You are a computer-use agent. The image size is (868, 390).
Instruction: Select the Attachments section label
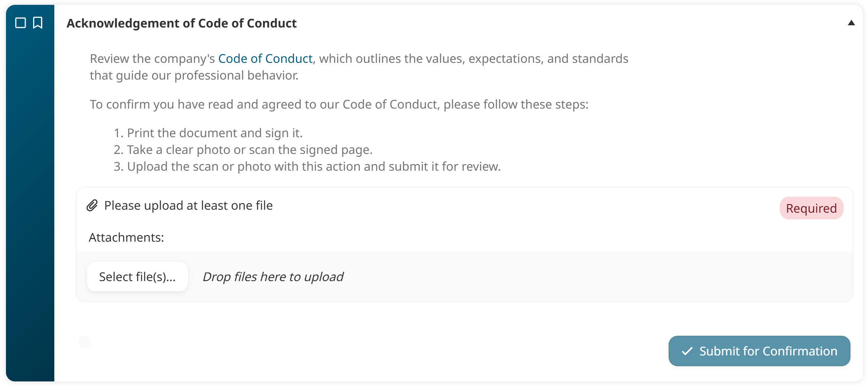coord(126,237)
